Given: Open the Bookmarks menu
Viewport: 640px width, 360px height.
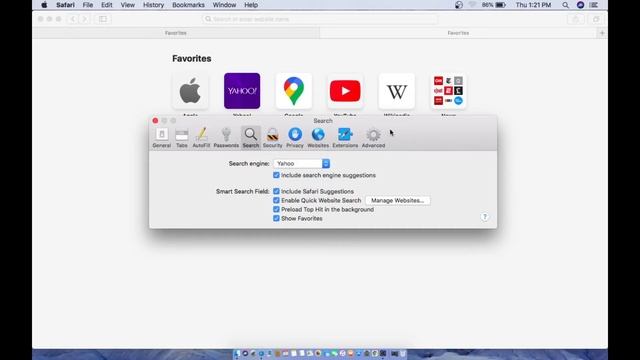Looking at the screenshot, I should [188, 5].
